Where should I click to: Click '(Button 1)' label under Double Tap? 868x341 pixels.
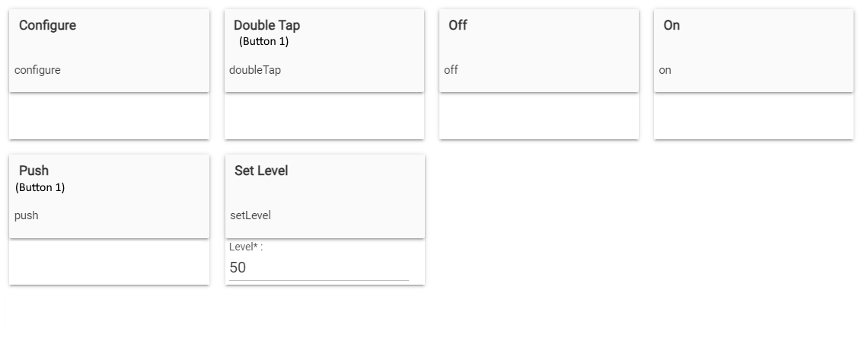tap(263, 42)
